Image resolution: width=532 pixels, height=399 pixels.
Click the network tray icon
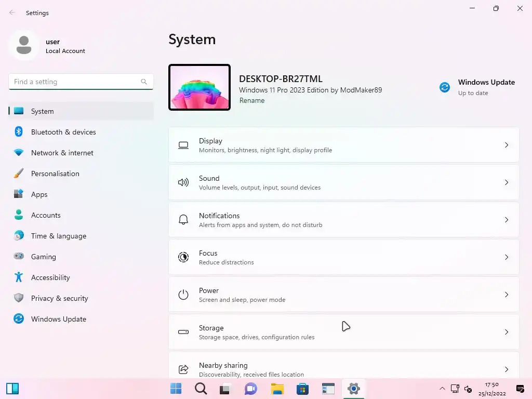coord(455,389)
